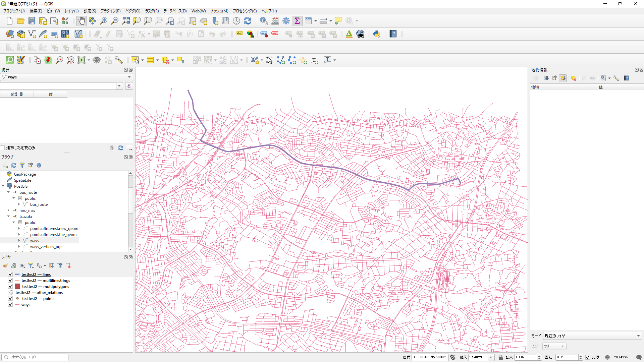Click the Refresh map icon
The image size is (644, 362).
point(248,21)
